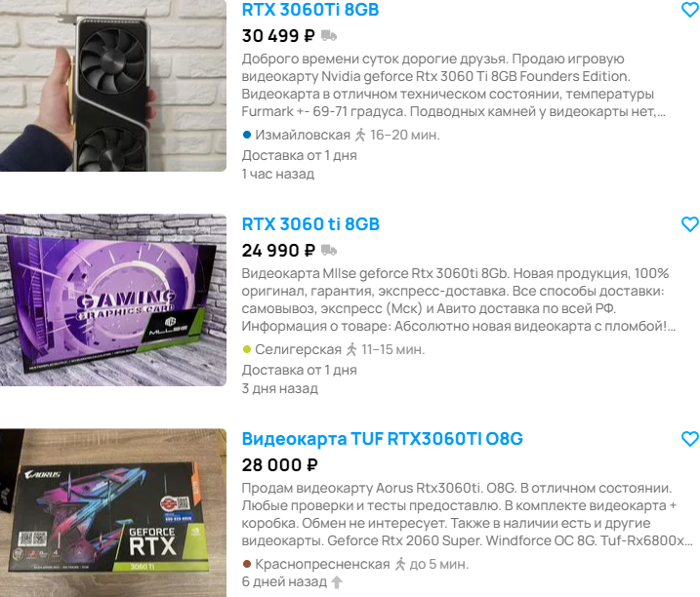Open the Founders Edition card photo thumbnail
This screenshot has width=700, height=597.
[x=113, y=86]
